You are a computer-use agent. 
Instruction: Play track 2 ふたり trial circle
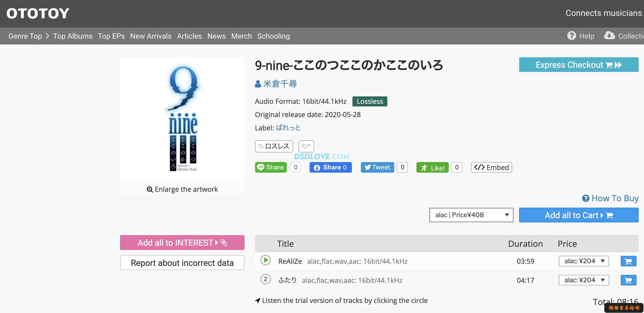[266, 279]
